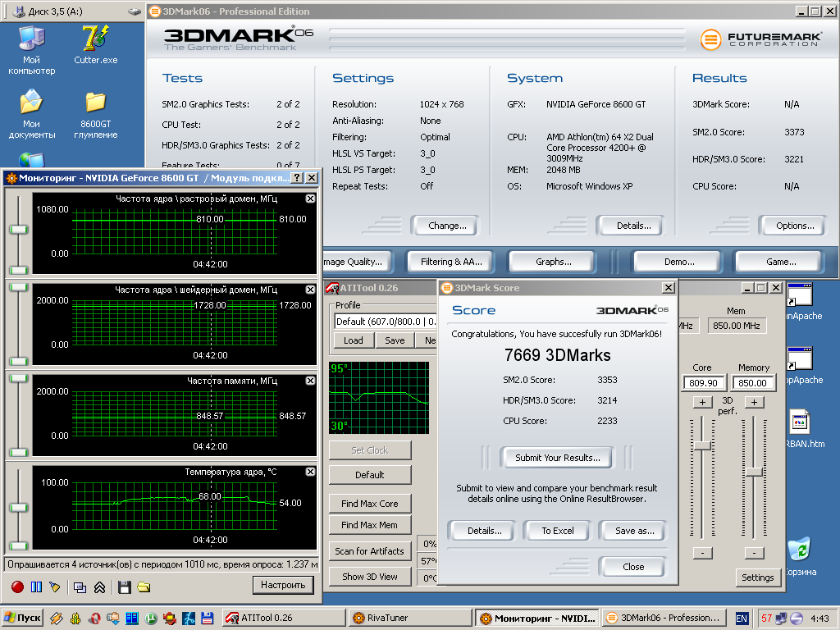Click Change button under 3DMark06 Settings
This screenshot has height=630, width=840.
tap(447, 226)
